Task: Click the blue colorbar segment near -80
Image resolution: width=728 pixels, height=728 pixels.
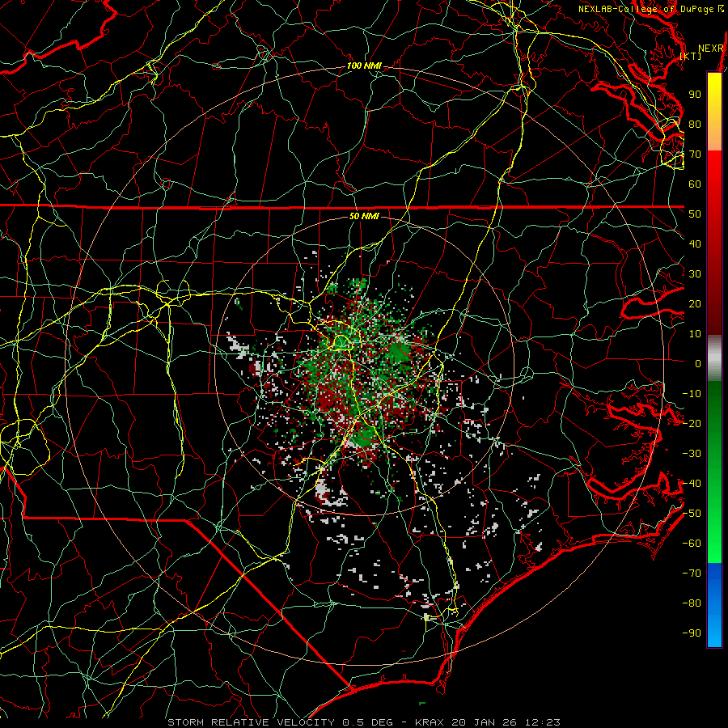Action: click(x=714, y=603)
